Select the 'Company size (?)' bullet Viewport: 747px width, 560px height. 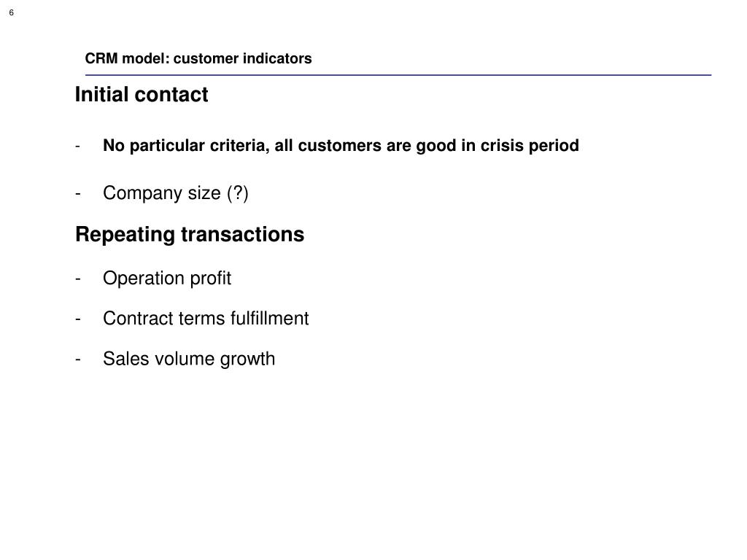tap(175, 192)
